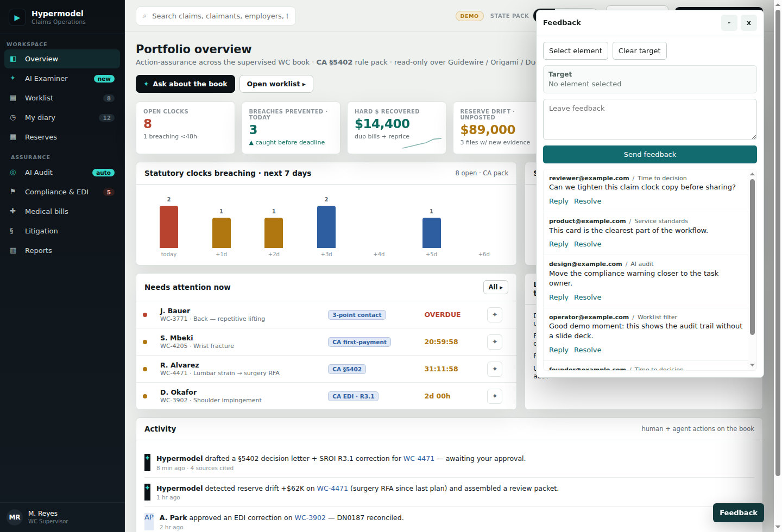Screen dimensions: 782x532
Task: Go to the Litigation section
Action: tap(62, 231)
